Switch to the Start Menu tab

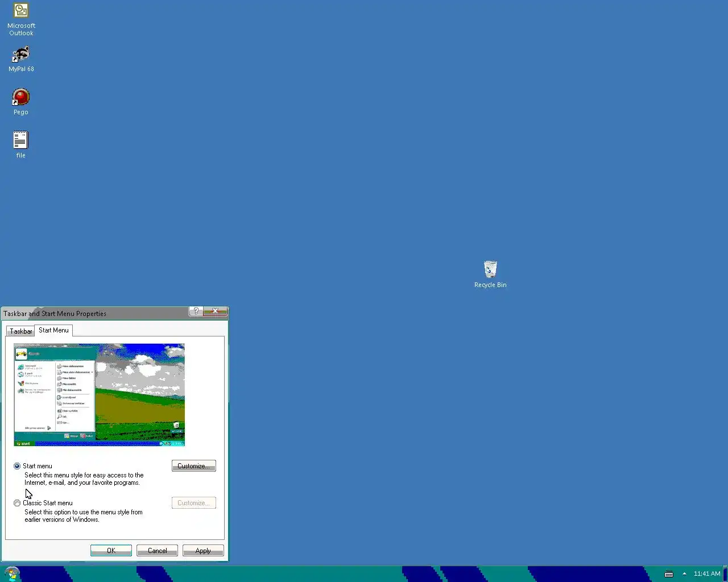pyautogui.click(x=53, y=330)
